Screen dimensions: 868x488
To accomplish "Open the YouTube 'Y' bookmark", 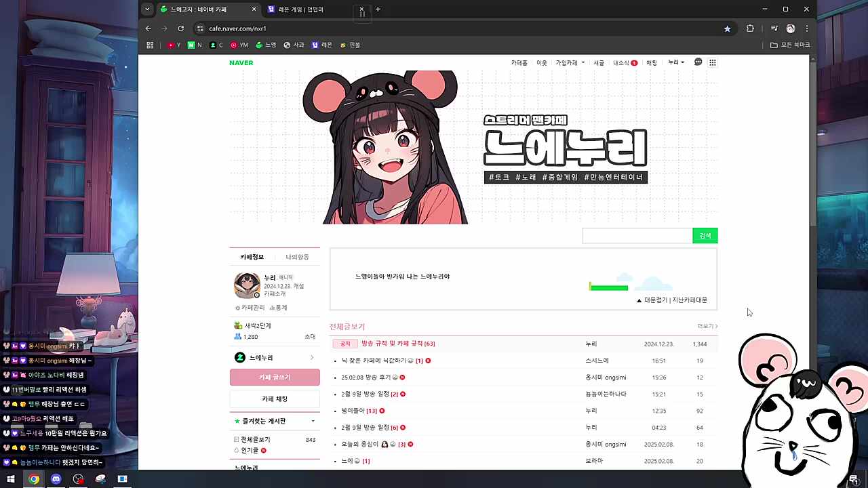I will (174, 45).
